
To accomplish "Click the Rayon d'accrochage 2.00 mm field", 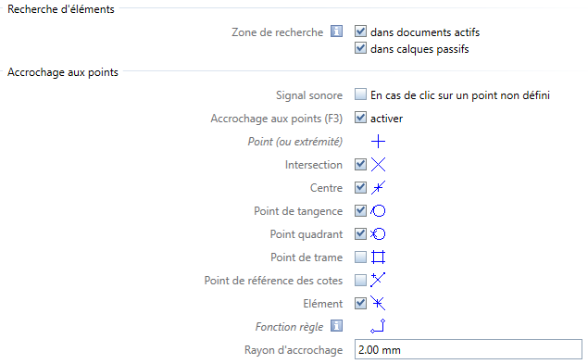I will 469,350.
